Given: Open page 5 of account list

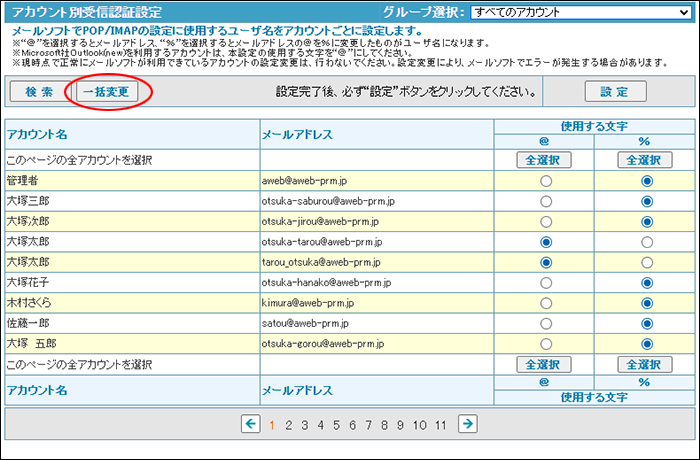Looking at the screenshot, I should 337,425.
